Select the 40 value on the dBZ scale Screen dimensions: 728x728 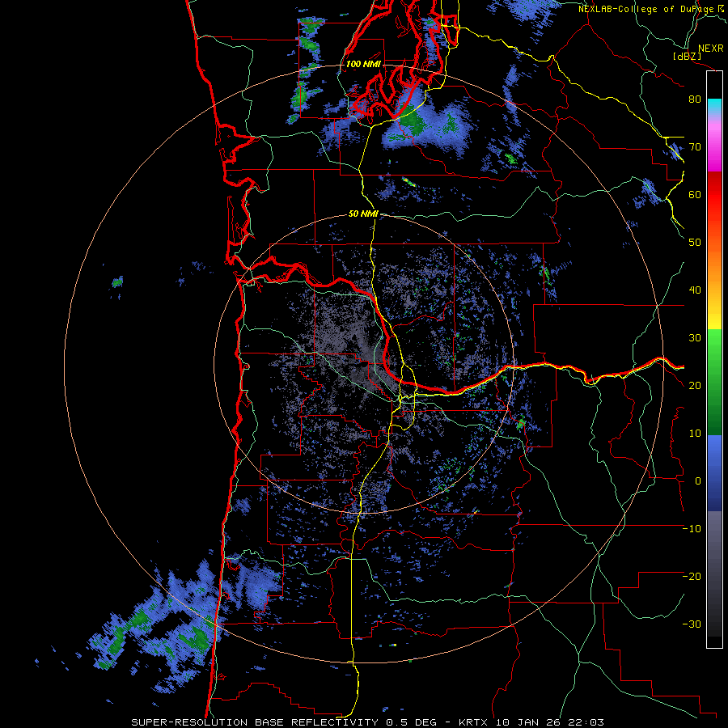pos(695,290)
